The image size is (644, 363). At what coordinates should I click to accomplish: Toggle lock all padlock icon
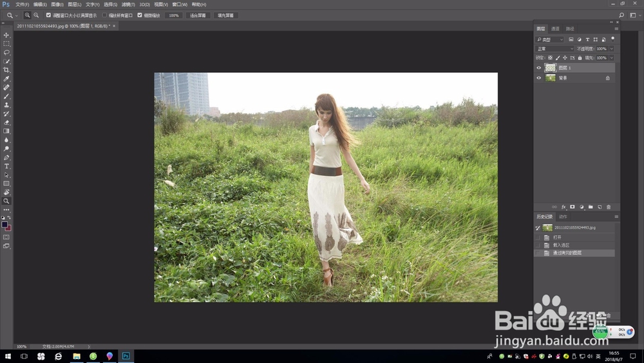(x=580, y=58)
